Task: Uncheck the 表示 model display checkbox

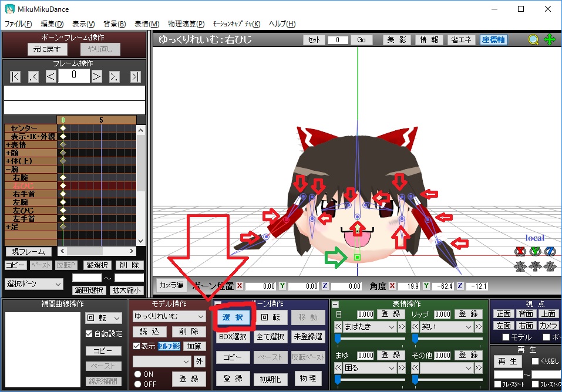Action: pyautogui.click(x=137, y=346)
